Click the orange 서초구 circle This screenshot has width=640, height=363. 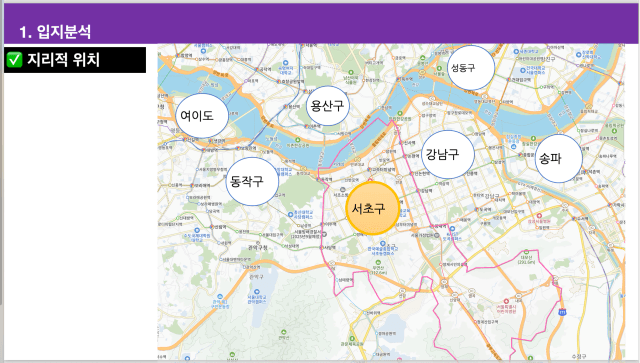tap(372, 209)
